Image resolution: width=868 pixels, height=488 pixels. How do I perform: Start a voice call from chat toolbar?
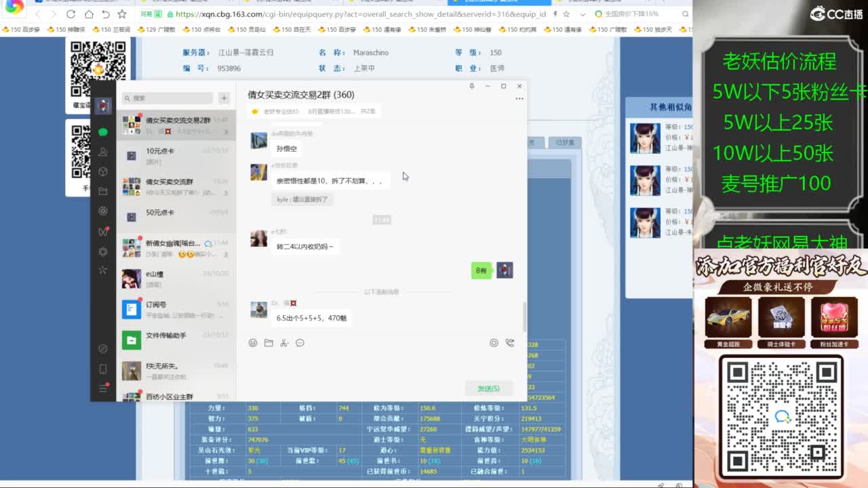click(x=510, y=343)
